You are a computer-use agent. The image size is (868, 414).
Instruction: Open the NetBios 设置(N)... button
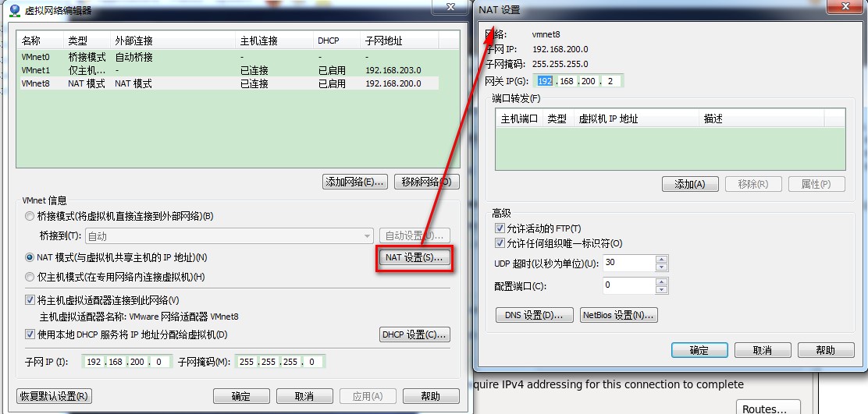pyautogui.click(x=619, y=315)
